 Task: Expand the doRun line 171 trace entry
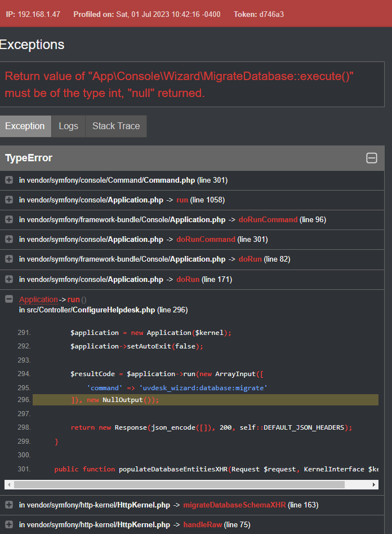pyautogui.click(x=9, y=280)
